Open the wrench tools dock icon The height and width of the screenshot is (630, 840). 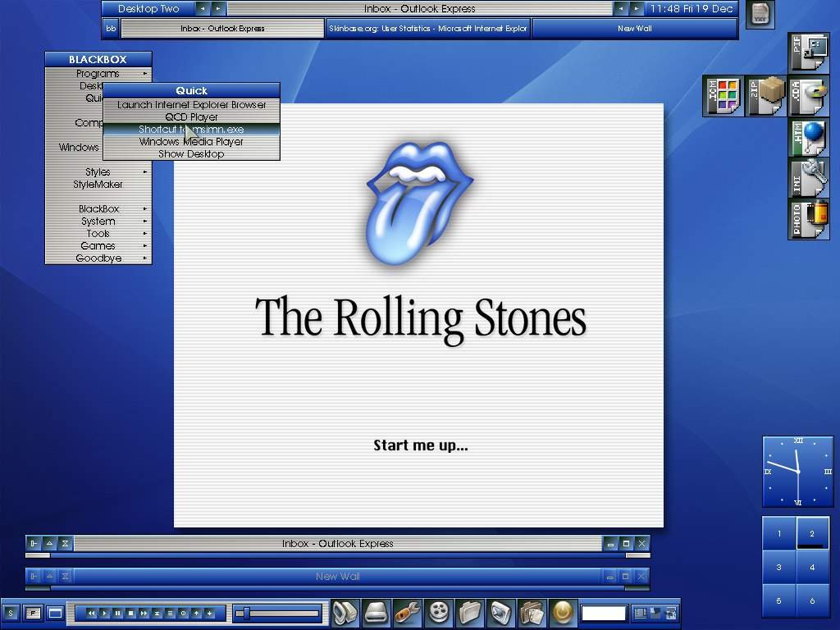(x=407, y=612)
